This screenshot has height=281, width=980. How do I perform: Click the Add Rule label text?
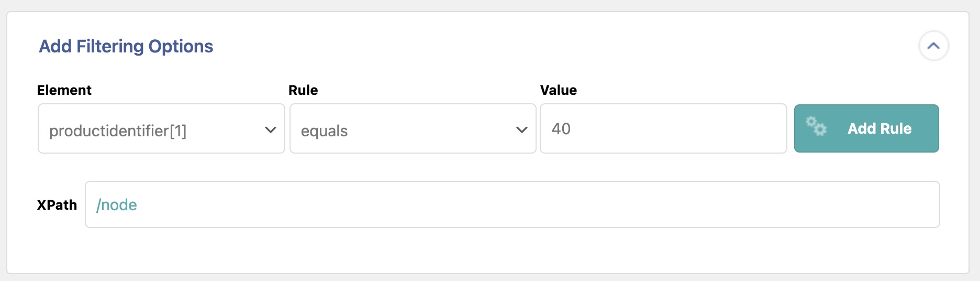pos(879,128)
